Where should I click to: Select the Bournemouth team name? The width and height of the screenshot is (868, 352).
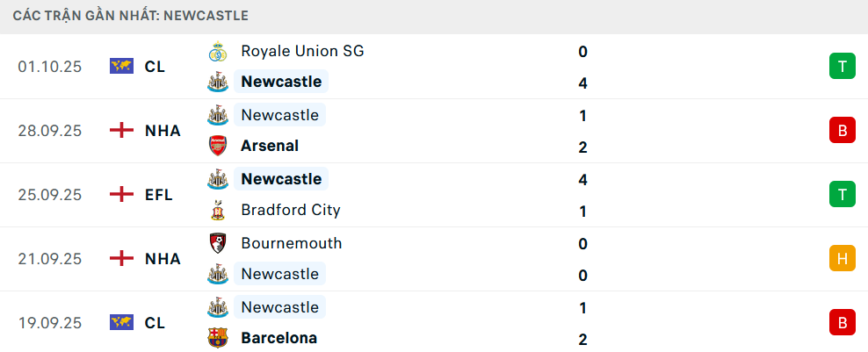click(292, 243)
